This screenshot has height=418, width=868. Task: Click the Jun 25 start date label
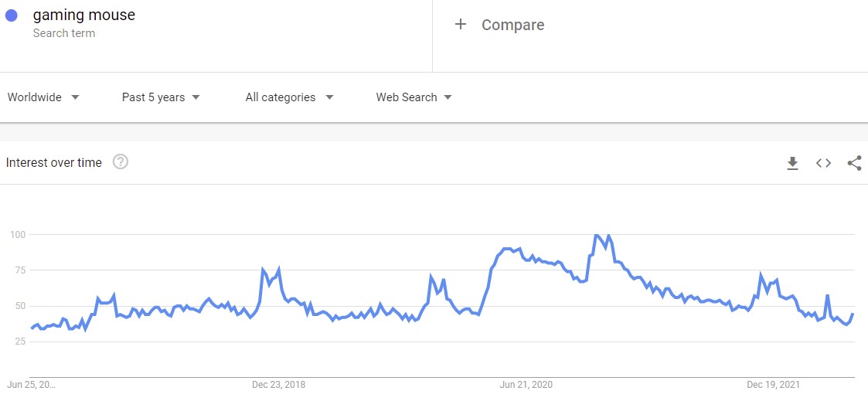(x=31, y=385)
